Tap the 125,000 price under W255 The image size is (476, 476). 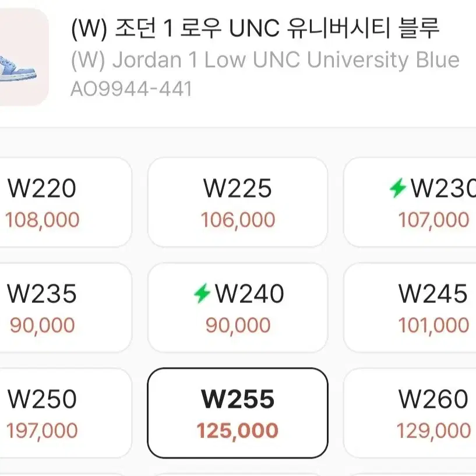pyautogui.click(x=238, y=431)
